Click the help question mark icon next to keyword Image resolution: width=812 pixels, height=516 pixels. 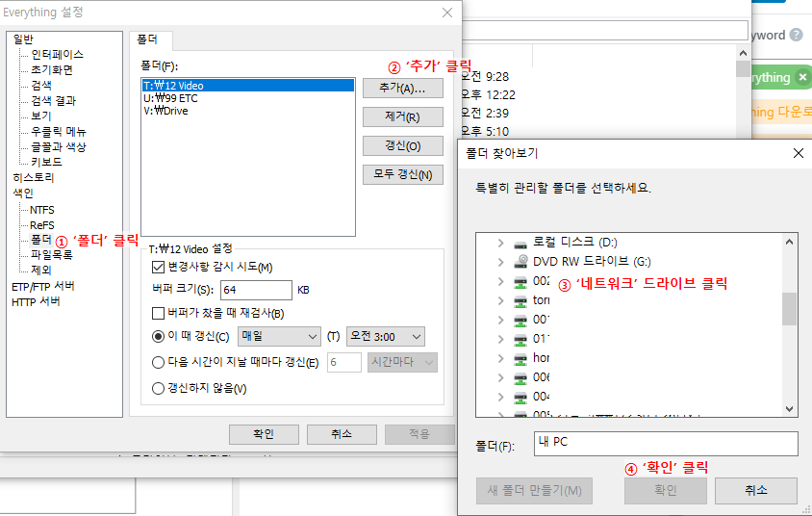797,35
